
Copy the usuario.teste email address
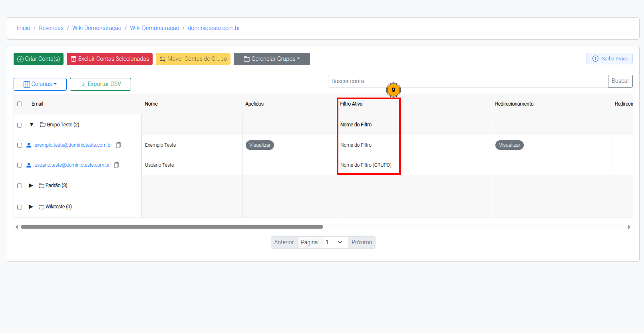click(116, 165)
